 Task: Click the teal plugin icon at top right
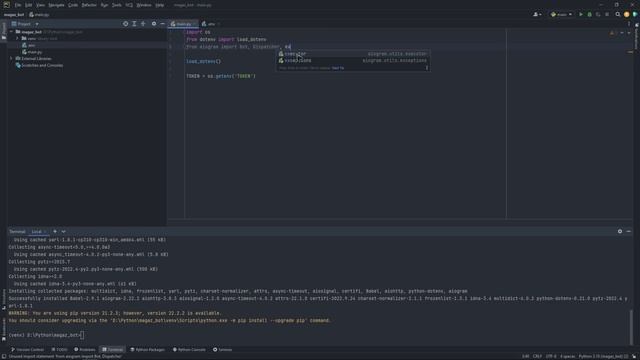pyautogui.click(x=635, y=14)
